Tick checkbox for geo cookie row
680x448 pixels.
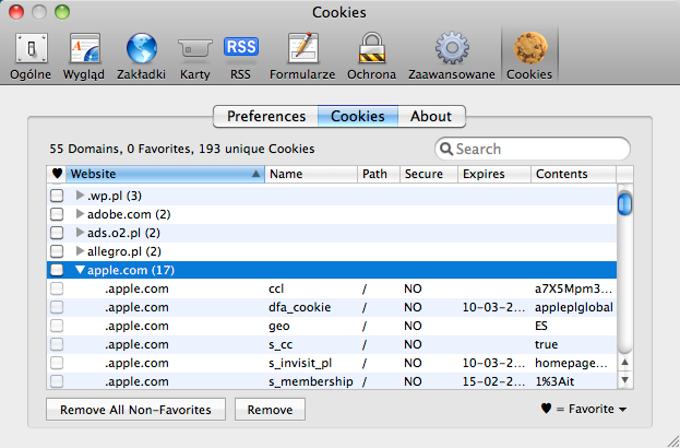56,326
